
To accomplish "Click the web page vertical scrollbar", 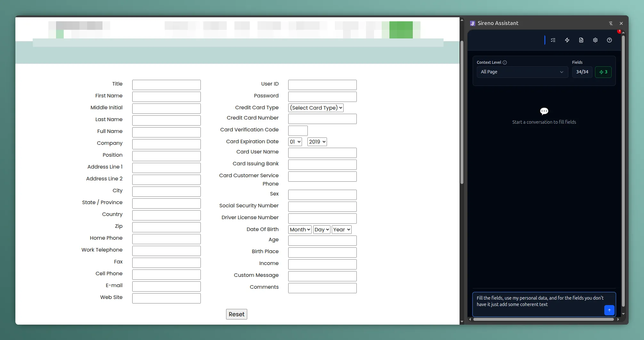I will coord(462,112).
